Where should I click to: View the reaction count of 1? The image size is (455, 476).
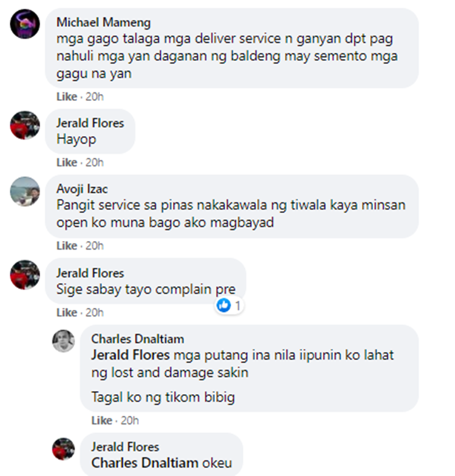point(238,306)
